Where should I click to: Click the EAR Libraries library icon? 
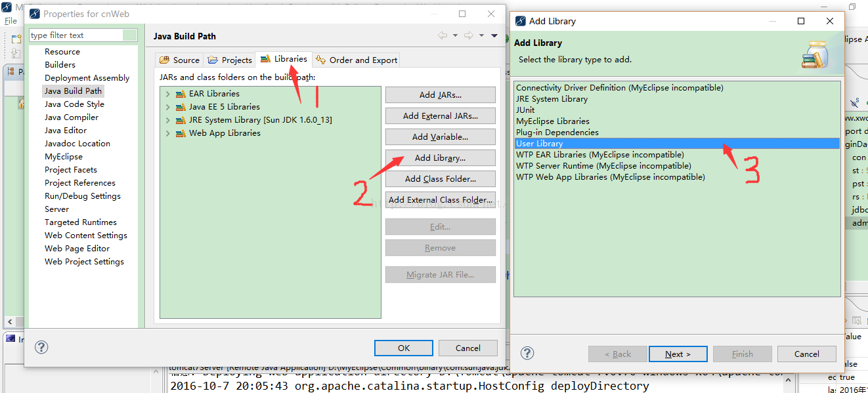(181, 94)
